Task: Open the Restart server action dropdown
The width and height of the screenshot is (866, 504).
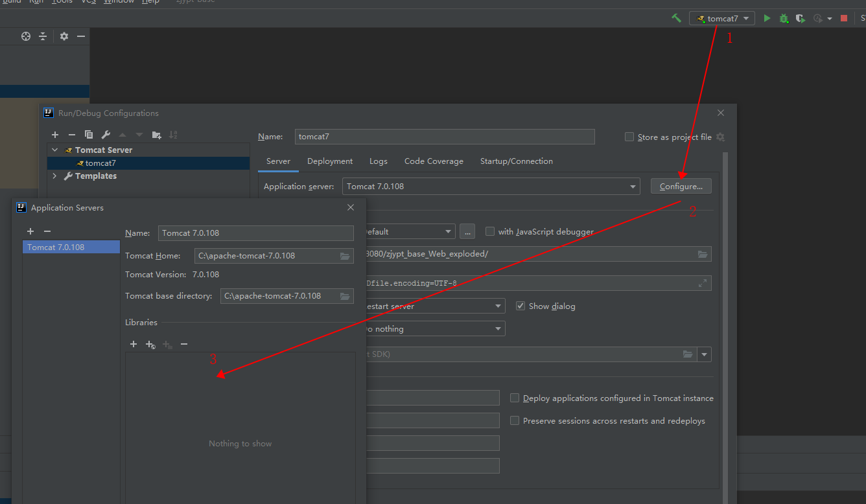Action: tap(498, 306)
